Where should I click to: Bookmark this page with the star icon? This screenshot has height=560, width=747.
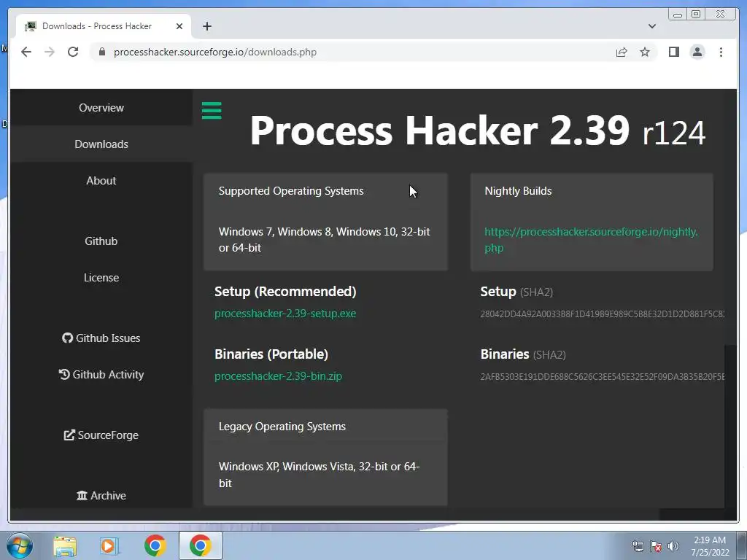(645, 52)
